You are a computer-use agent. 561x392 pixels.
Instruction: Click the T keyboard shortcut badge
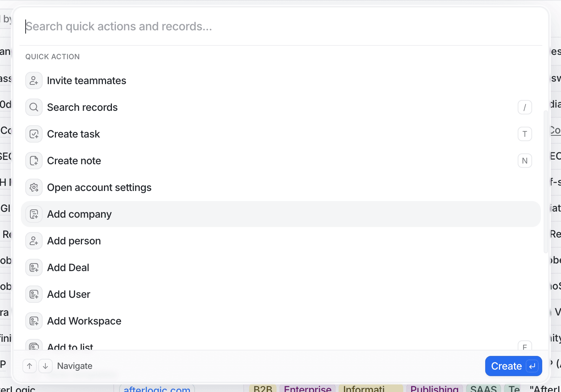click(525, 134)
